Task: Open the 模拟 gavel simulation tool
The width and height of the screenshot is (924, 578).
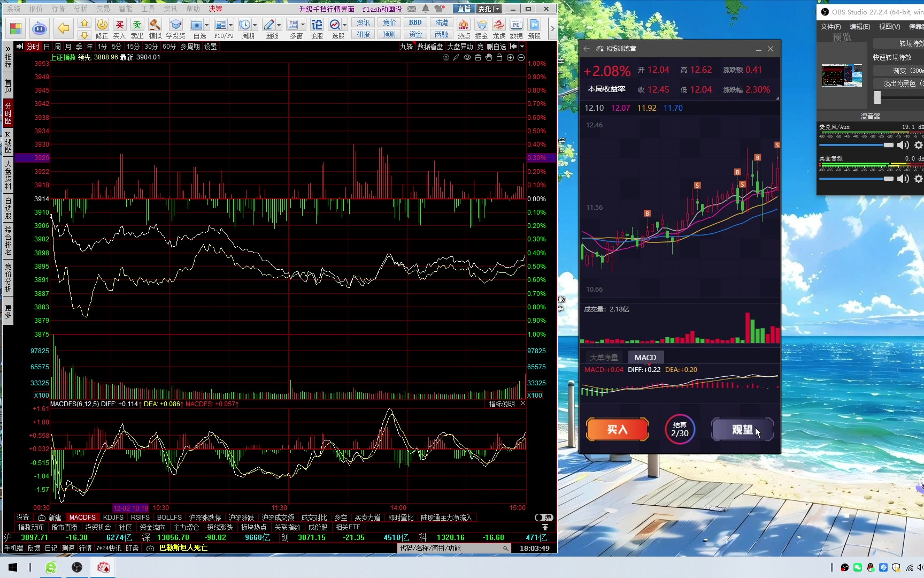Action: [x=155, y=28]
